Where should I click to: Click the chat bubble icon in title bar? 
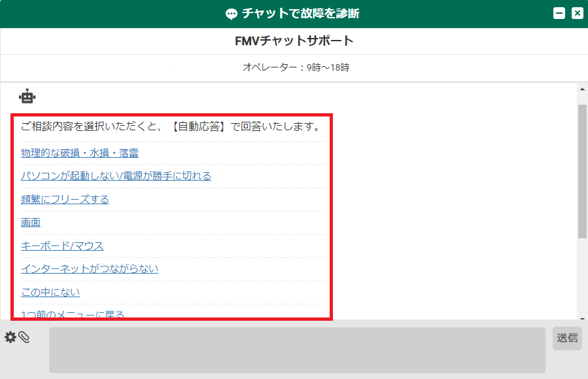(231, 14)
